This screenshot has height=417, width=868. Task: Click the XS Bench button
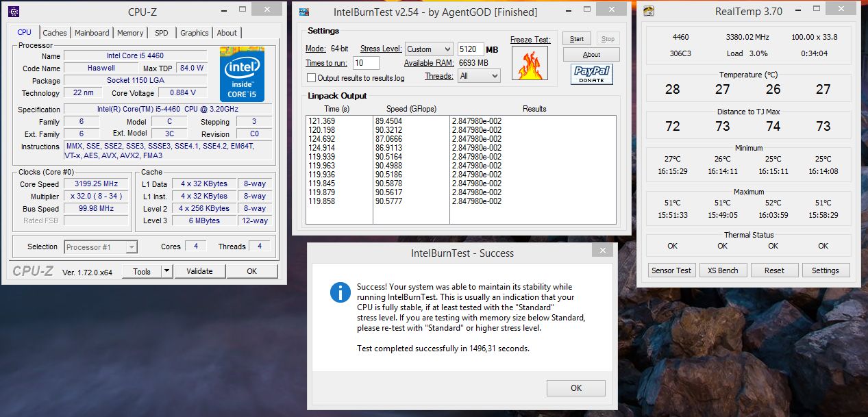coord(723,270)
